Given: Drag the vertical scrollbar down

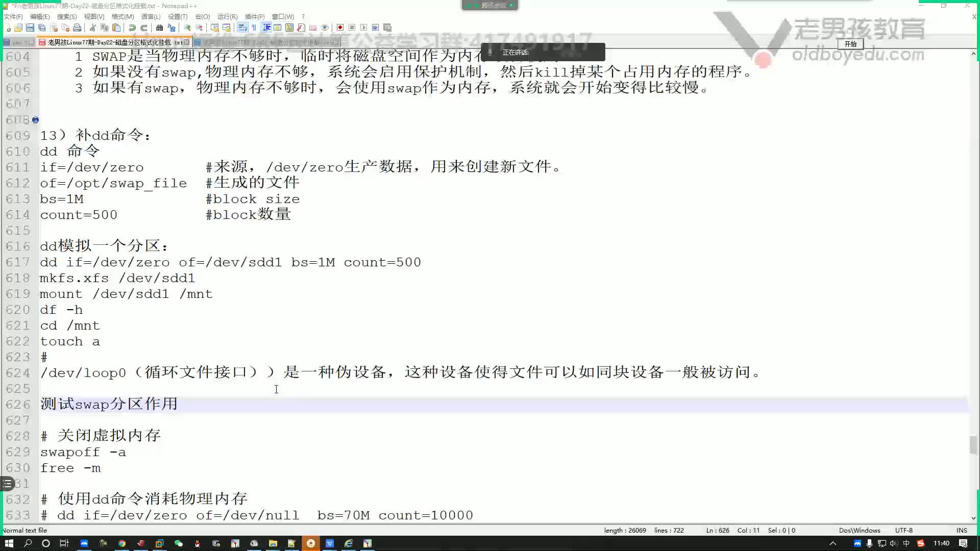Looking at the screenshot, I should pyautogui.click(x=974, y=458).
